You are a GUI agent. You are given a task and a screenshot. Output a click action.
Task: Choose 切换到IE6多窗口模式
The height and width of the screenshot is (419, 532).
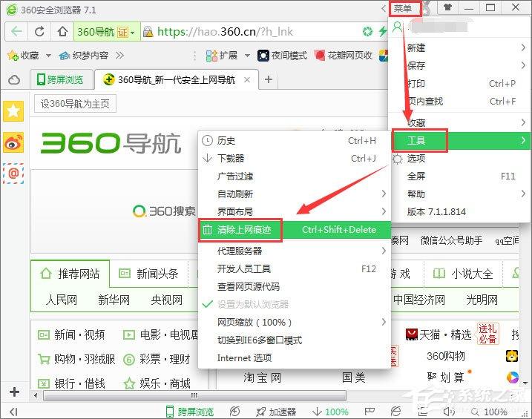[x=294, y=340]
